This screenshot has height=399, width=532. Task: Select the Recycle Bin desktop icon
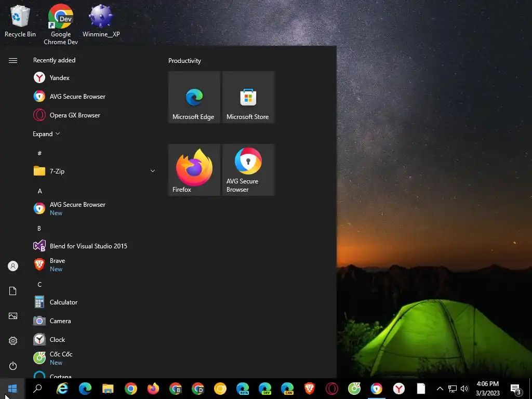[20, 21]
